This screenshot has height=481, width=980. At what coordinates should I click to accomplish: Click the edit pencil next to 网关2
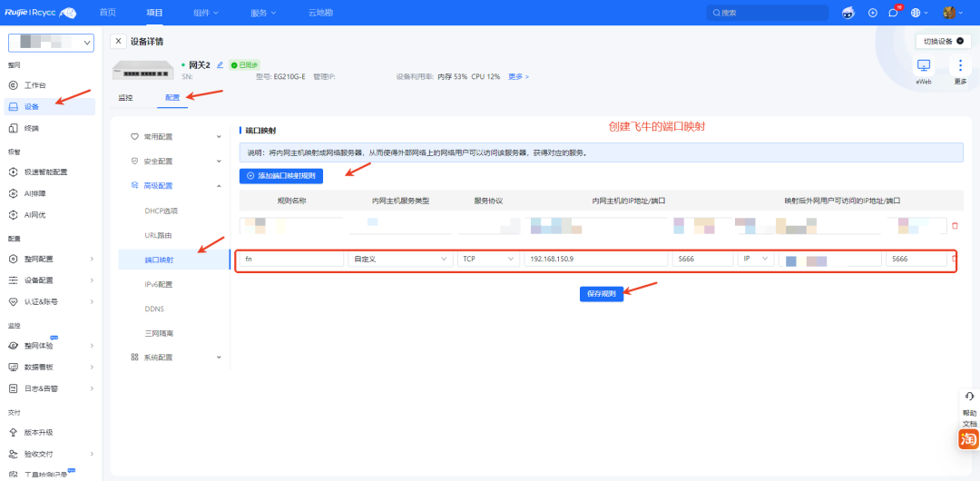[x=220, y=64]
